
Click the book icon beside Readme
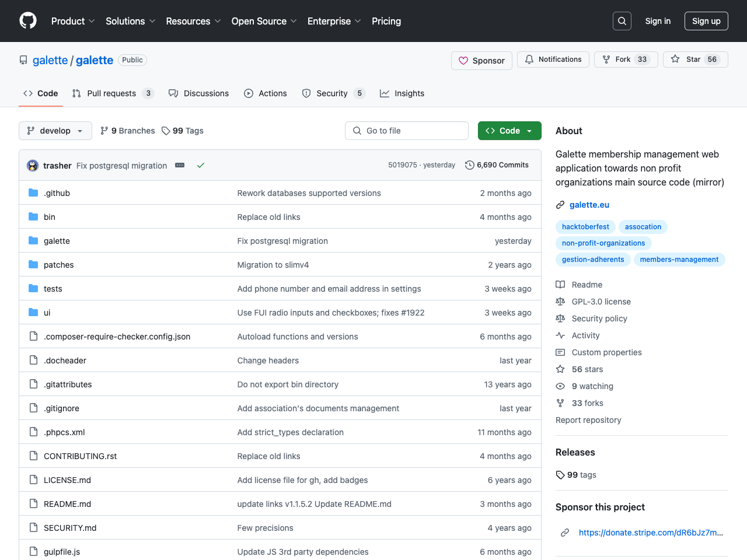click(560, 285)
